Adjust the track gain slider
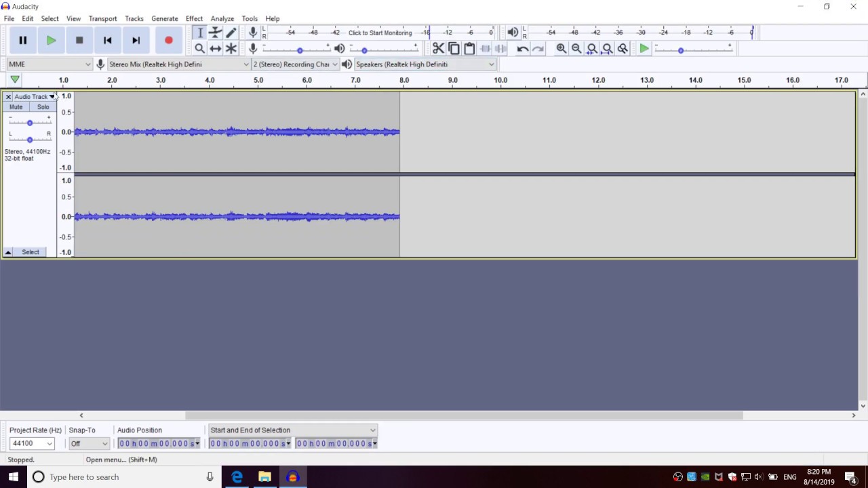868x488 pixels. click(29, 122)
